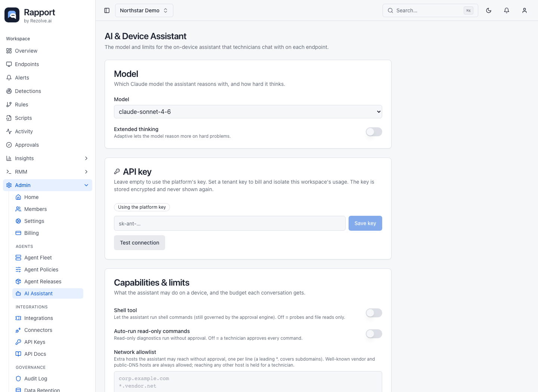Click the Activity pulse icon
Viewport: 538px width, 392px height.
(x=9, y=131)
